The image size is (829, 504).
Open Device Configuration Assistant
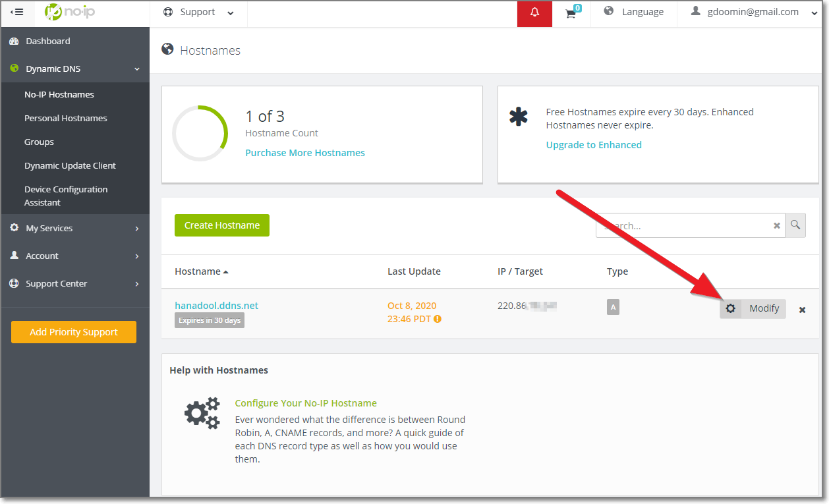click(66, 196)
